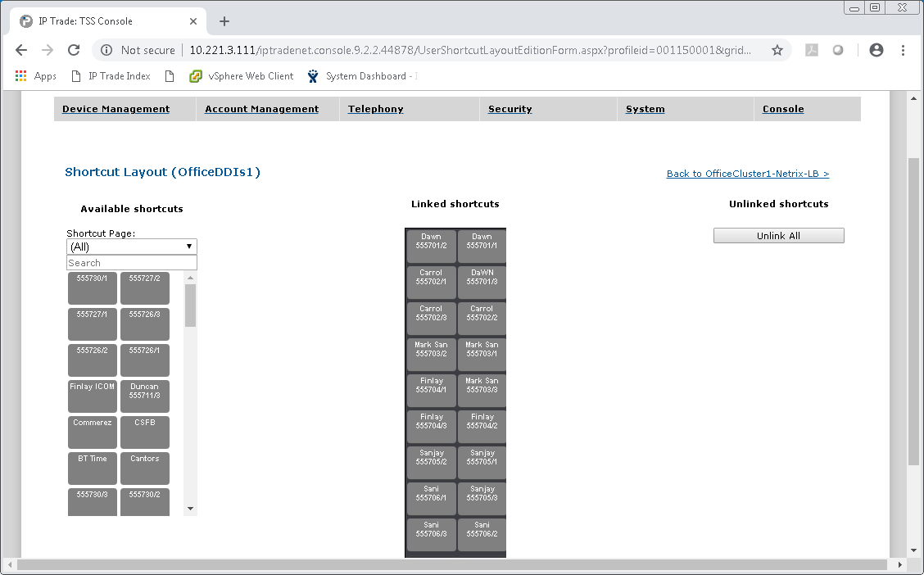Screen dimensions: 924x575
Task: Open the Adobe Acrobat browser extension
Action: [x=811, y=50]
